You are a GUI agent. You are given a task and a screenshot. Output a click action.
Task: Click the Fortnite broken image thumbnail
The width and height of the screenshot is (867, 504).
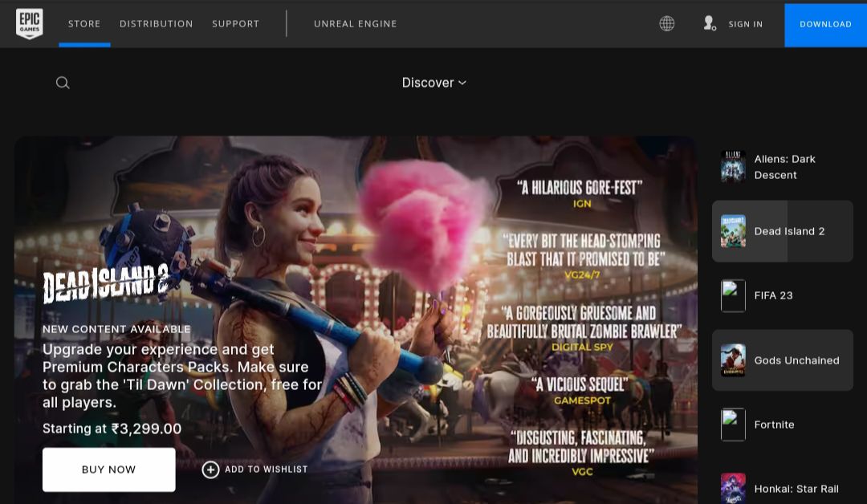(x=733, y=425)
